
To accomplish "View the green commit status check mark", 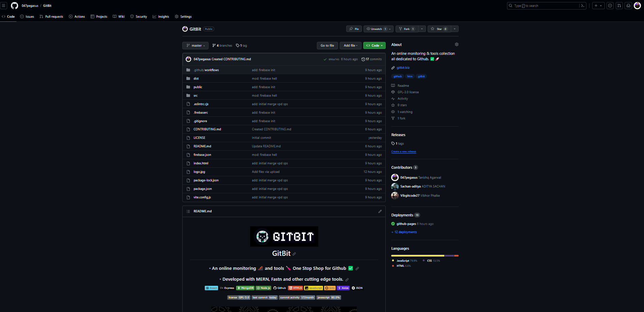I will (x=325, y=59).
